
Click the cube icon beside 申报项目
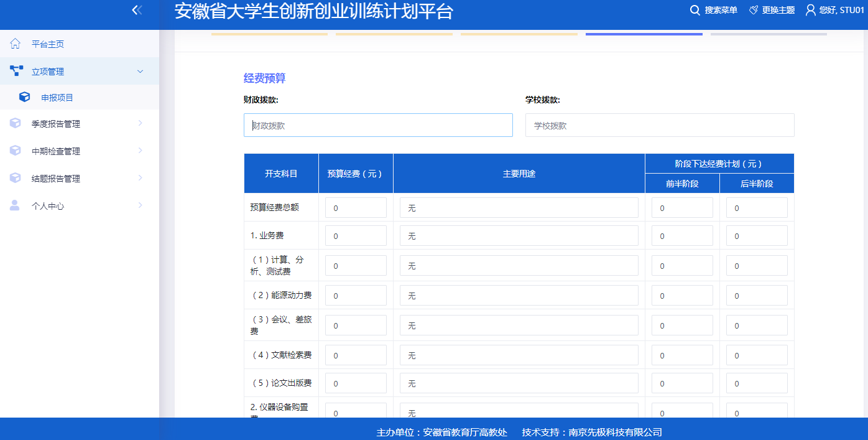pyautogui.click(x=25, y=98)
